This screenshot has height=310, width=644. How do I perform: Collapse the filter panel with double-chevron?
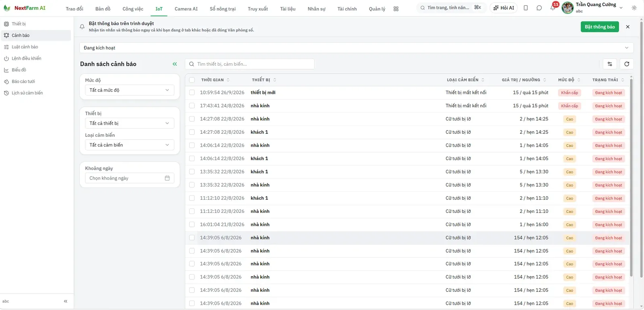tap(175, 64)
